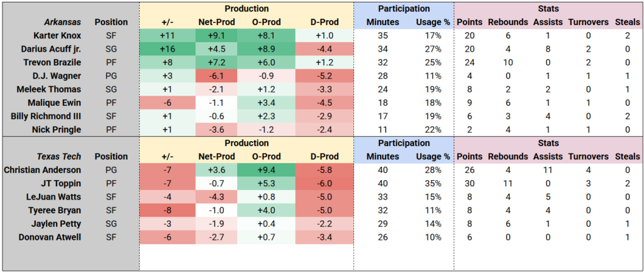Select JT Toppin's 35% usage cell
Image resolution: width=644 pixels, height=272 pixels.
click(431, 183)
